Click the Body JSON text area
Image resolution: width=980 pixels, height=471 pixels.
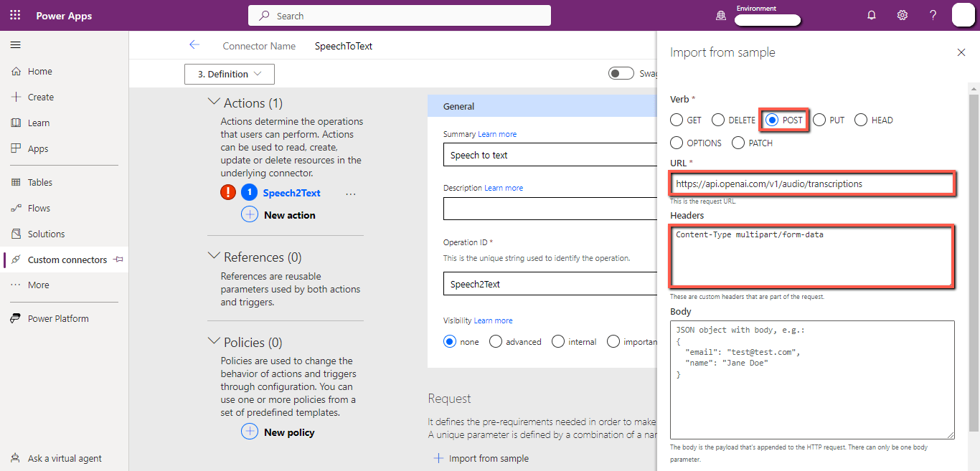(x=812, y=379)
